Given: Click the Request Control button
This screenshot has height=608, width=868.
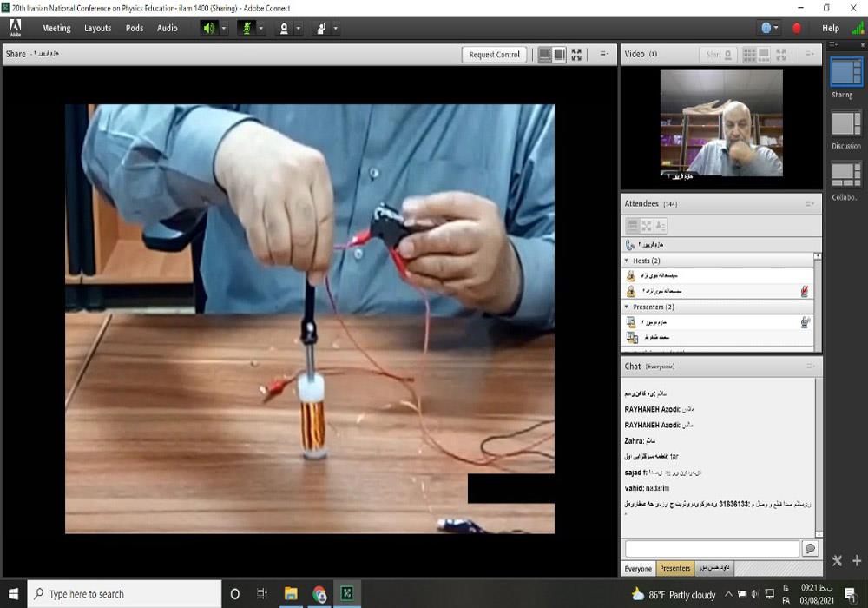Looking at the screenshot, I should coord(494,55).
